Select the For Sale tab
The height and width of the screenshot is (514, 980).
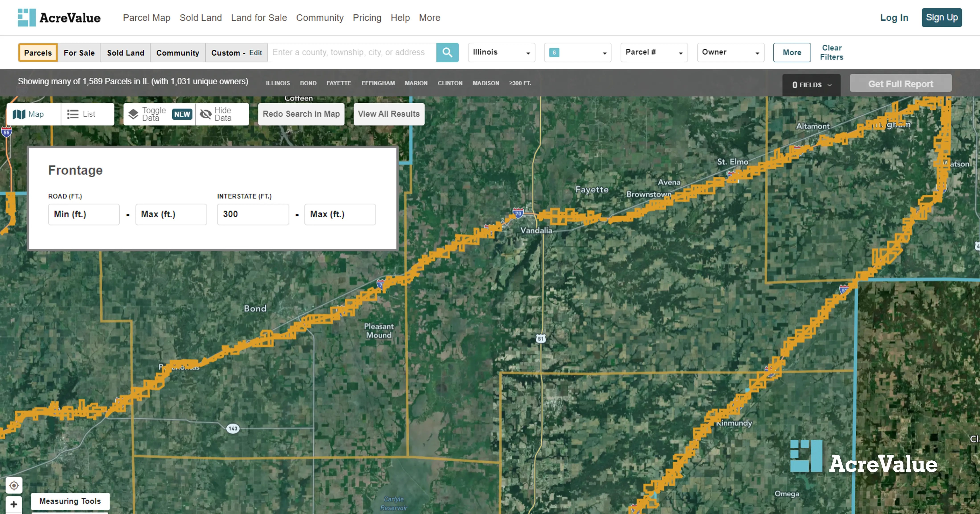(x=79, y=53)
